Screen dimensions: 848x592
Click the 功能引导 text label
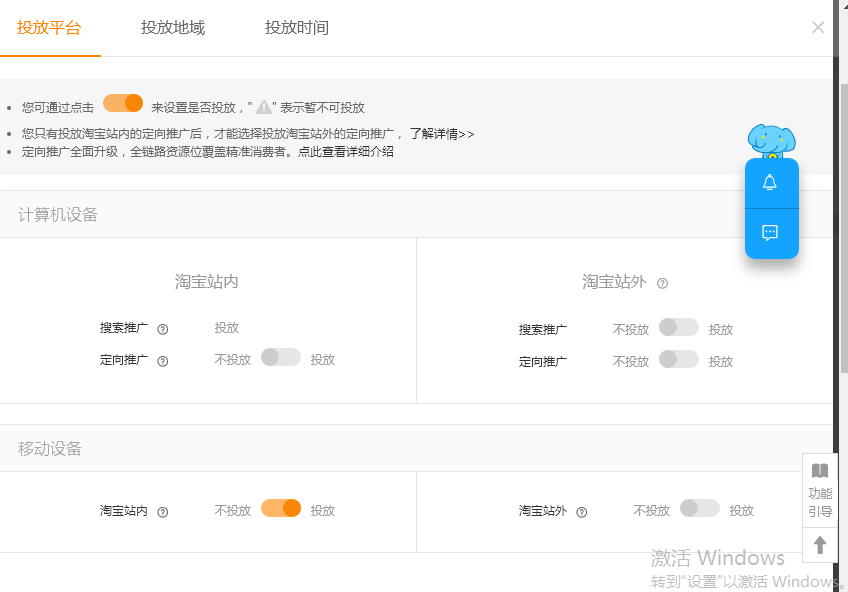[820, 502]
